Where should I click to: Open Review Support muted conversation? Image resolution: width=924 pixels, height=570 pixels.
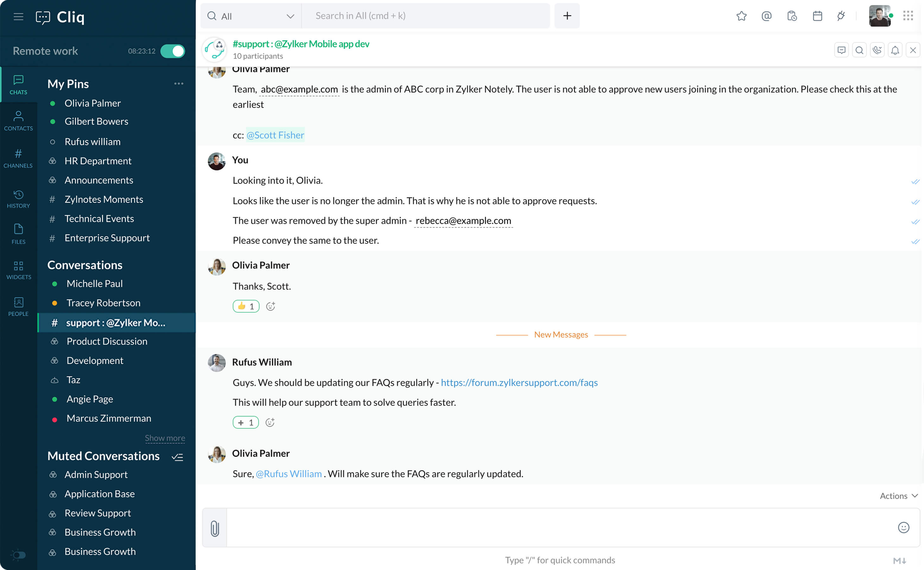point(98,513)
